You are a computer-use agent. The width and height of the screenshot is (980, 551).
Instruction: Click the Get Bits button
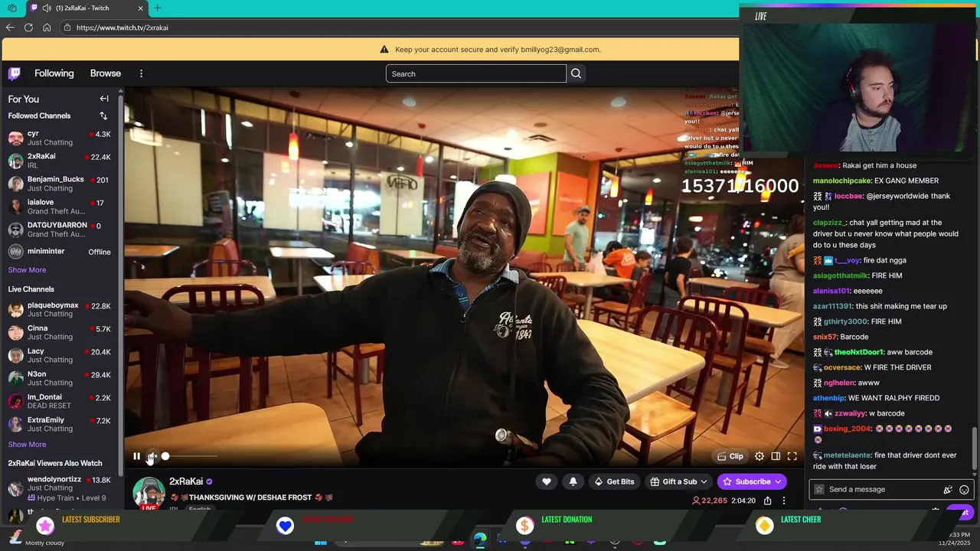click(615, 481)
